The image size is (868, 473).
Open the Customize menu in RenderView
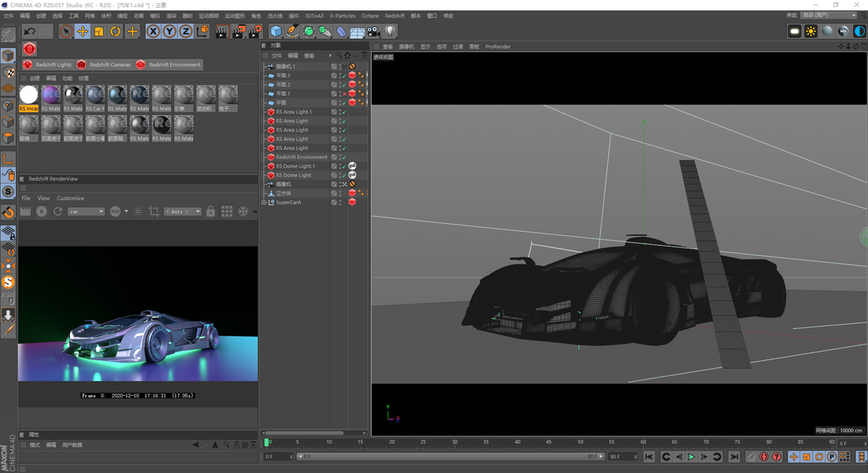70,198
